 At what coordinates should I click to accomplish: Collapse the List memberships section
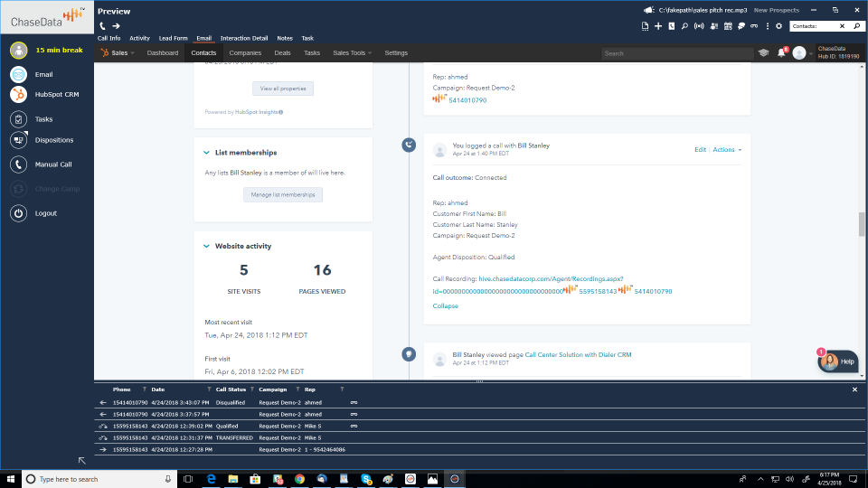point(206,153)
